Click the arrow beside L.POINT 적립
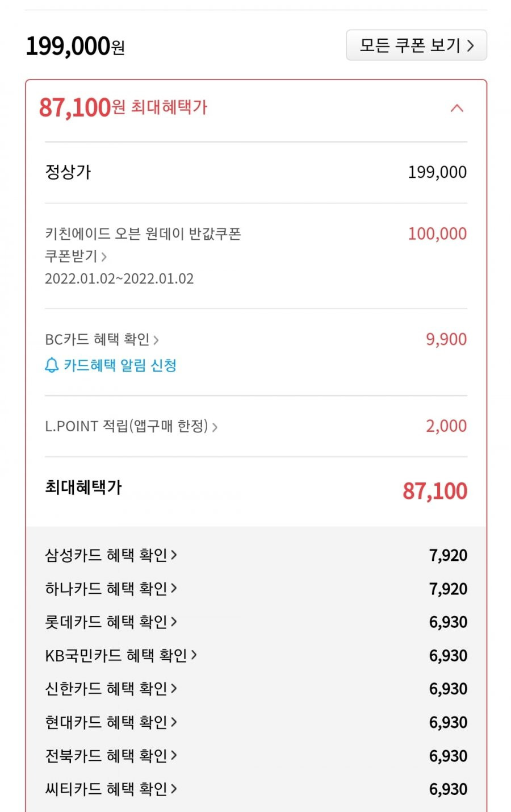Image resolution: width=511 pixels, height=812 pixels. [x=215, y=427]
